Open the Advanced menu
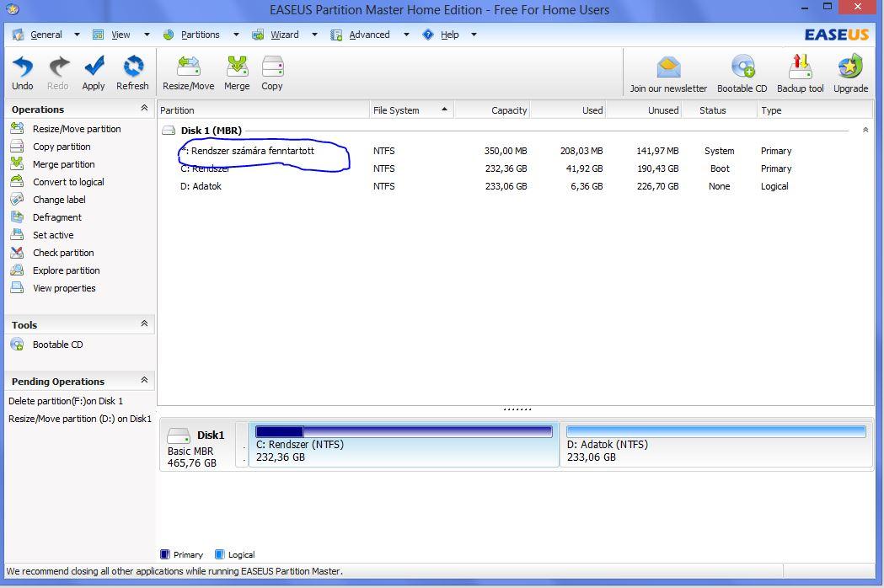Screen dimensions: 884x588 (x=369, y=35)
